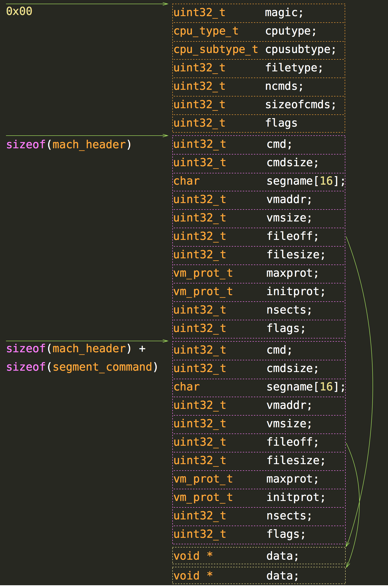
Task: Click the filetype; field name
Action: click(x=294, y=68)
